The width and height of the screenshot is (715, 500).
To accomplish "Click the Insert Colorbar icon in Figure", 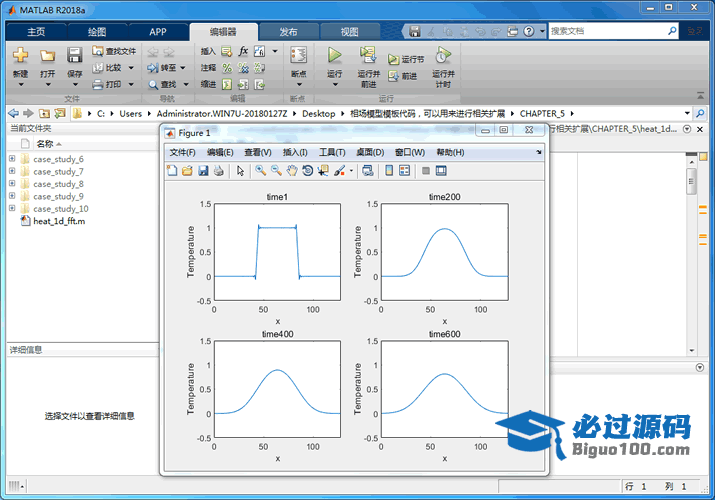I will [389, 170].
